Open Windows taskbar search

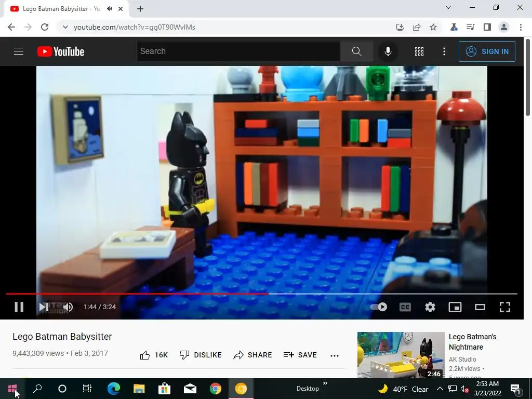[x=37, y=389]
